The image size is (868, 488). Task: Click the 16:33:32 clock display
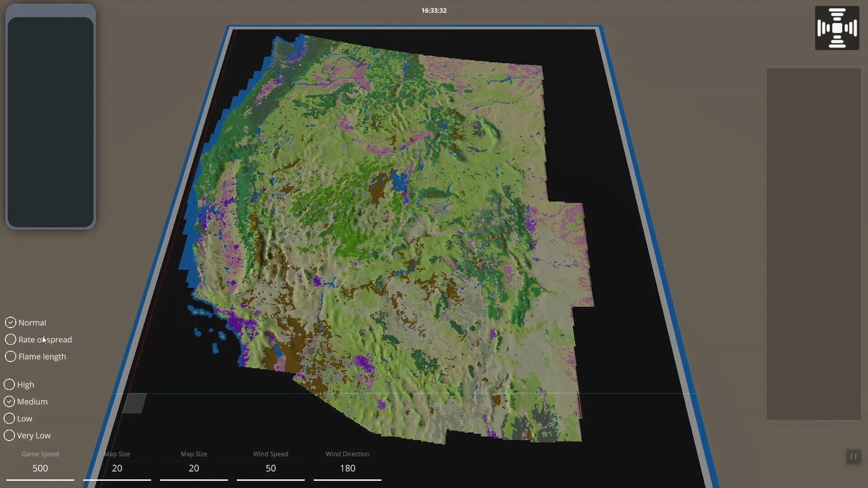434,10
